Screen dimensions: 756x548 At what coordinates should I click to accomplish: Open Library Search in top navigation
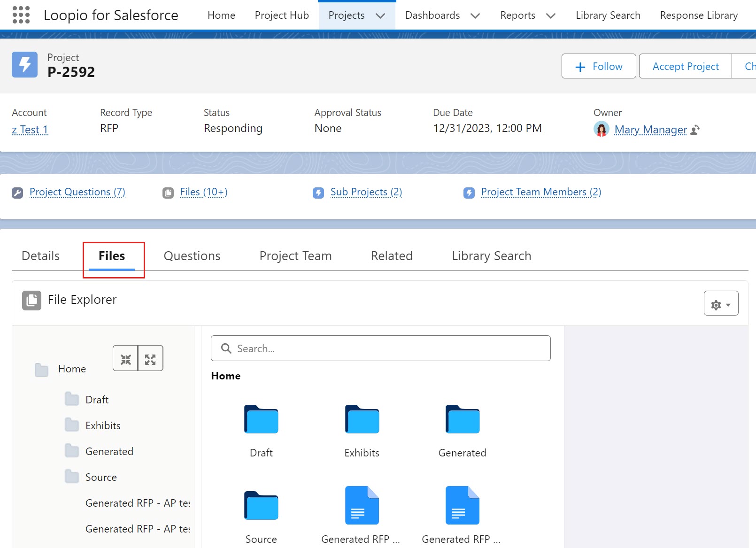(608, 15)
